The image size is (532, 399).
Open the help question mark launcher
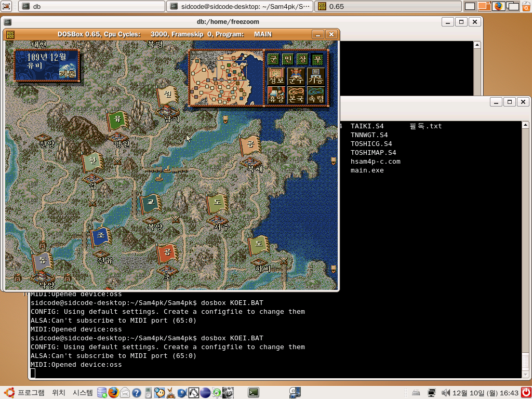[x=137, y=393]
